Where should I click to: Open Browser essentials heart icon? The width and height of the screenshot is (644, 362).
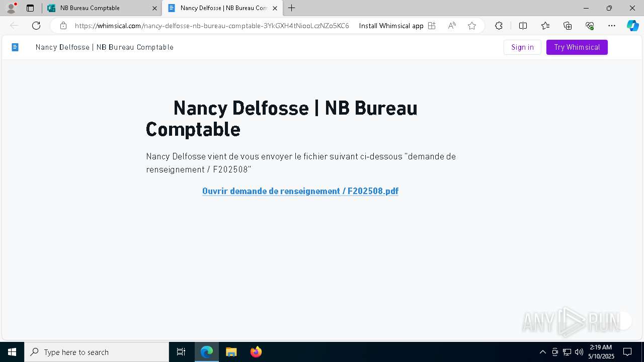coord(590,26)
